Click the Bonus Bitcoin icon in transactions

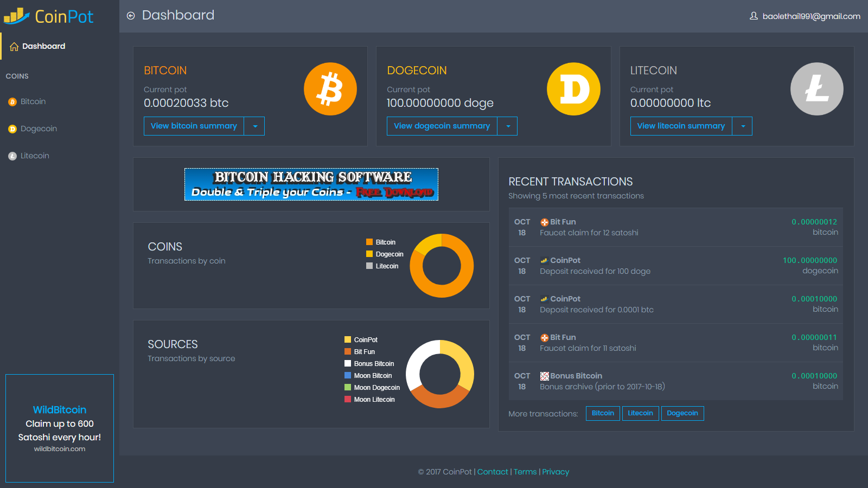[x=545, y=376]
